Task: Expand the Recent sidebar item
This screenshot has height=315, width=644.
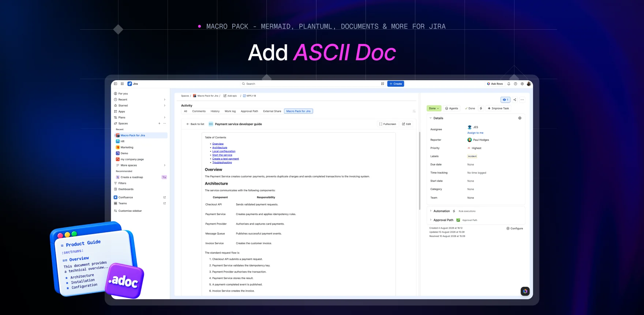Action: (x=165, y=100)
